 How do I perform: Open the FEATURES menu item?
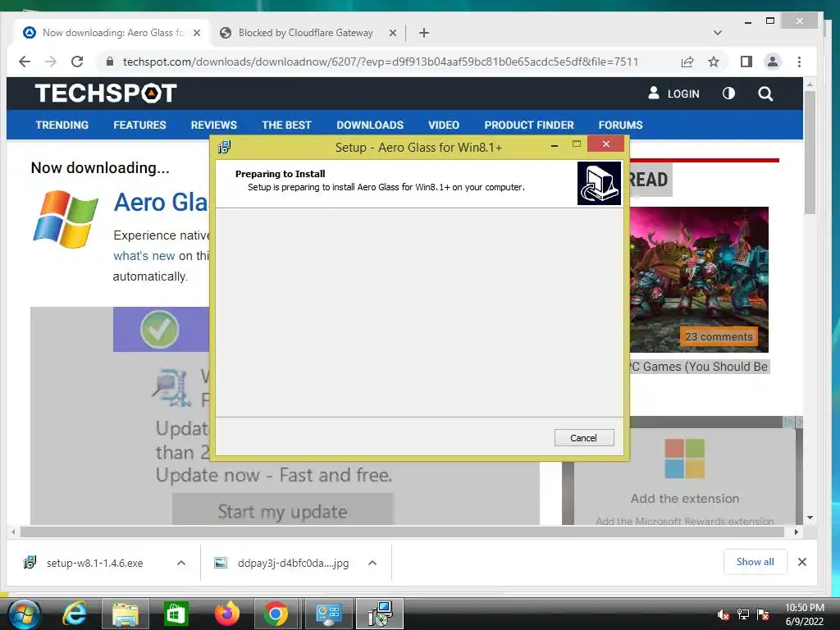point(139,125)
